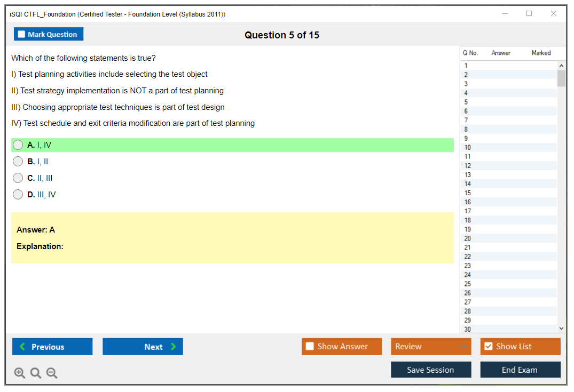Click the zoom in magnifier icon
The width and height of the screenshot is (574, 392).
[x=20, y=373]
